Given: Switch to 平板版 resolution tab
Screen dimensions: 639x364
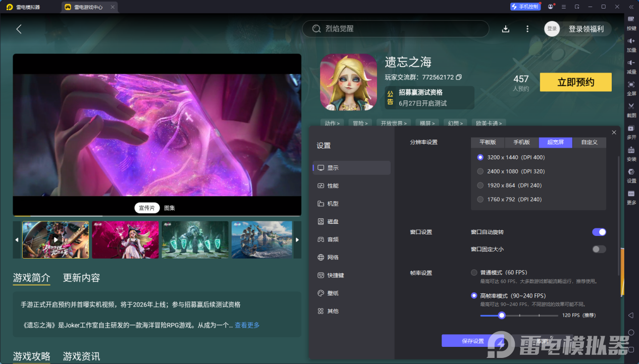Looking at the screenshot, I should 488,142.
